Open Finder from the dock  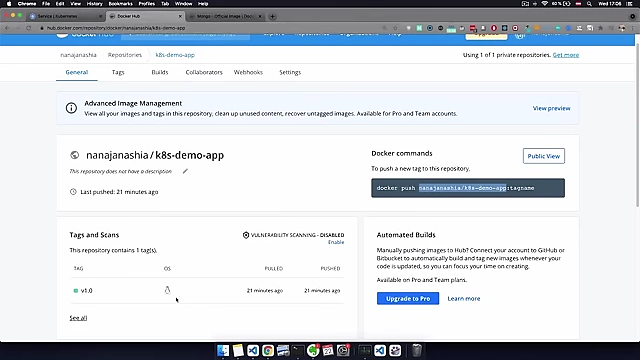coord(223,350)
